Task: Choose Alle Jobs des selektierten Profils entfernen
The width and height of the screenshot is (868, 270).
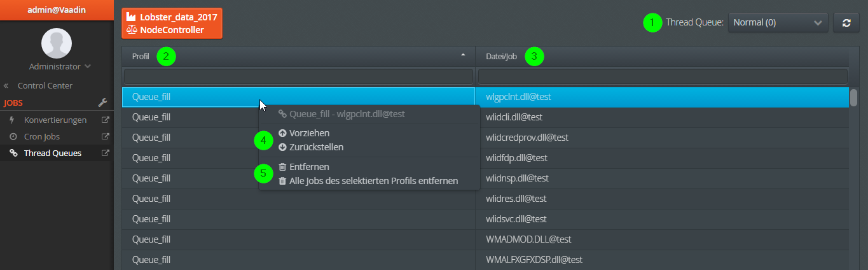Action: [x=373, y=181]
